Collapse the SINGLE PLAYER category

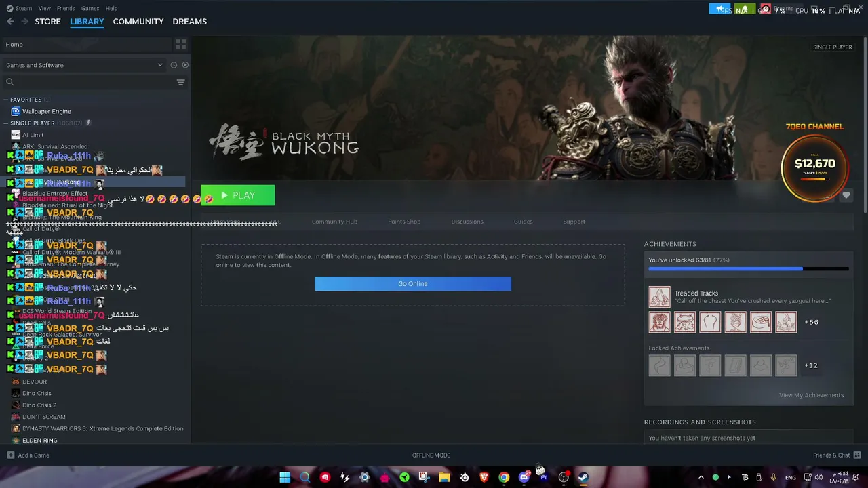[x=6, y=123]
